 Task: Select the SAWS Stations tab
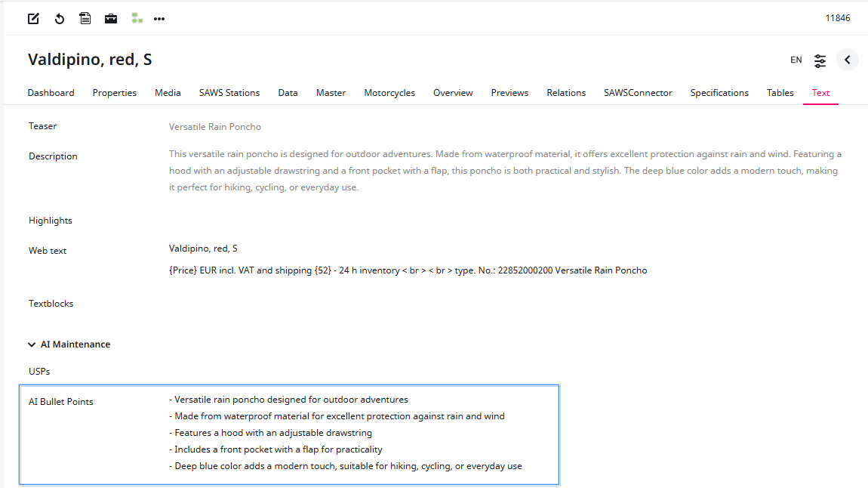click(229, 93)
